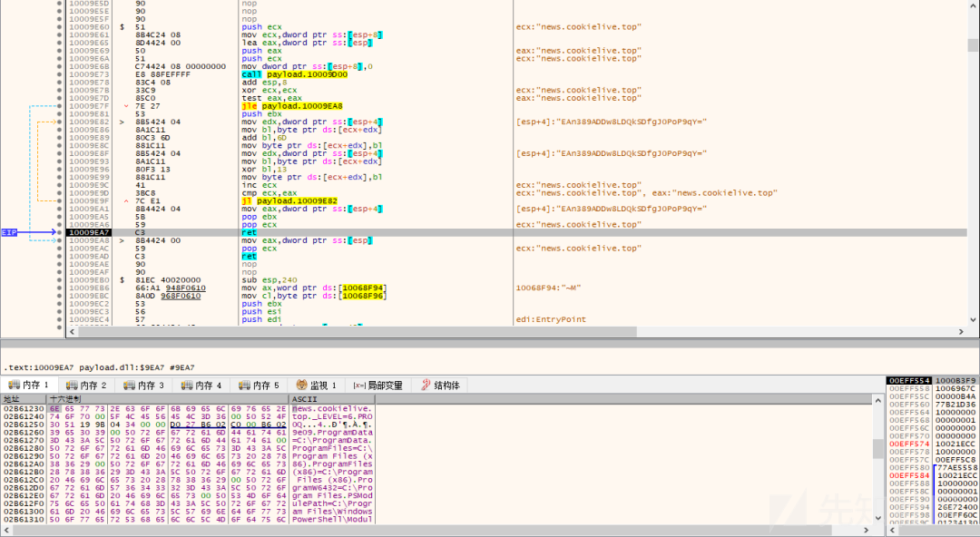Click the jump destination > marker at 10009EA8

point(122,240)
